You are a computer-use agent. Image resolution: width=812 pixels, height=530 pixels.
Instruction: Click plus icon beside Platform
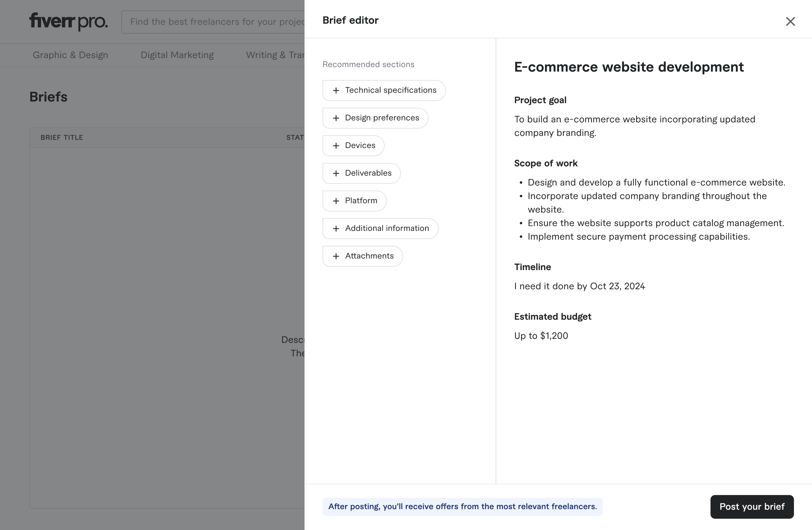coord(336,201)
